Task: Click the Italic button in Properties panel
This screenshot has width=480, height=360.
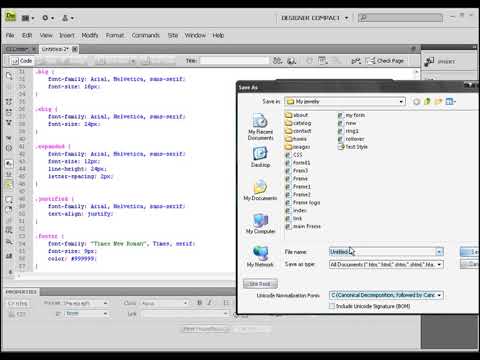Action: click(210, 303)
